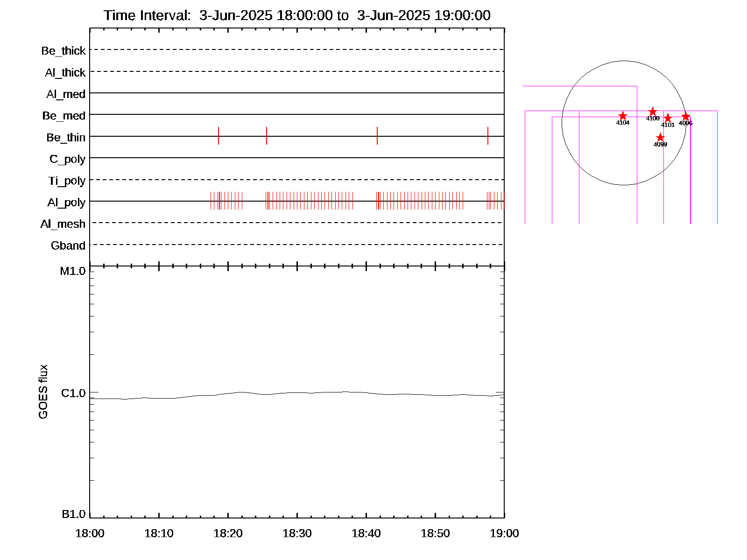Screen dimensions: 747x560
Task: Click the 18:30 time axis label
Action: click(x=297, y=533)
